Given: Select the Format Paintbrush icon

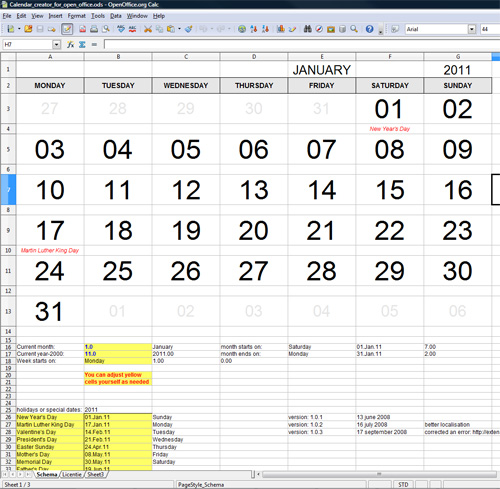Looking at the screenshot, I should point(189,29).
